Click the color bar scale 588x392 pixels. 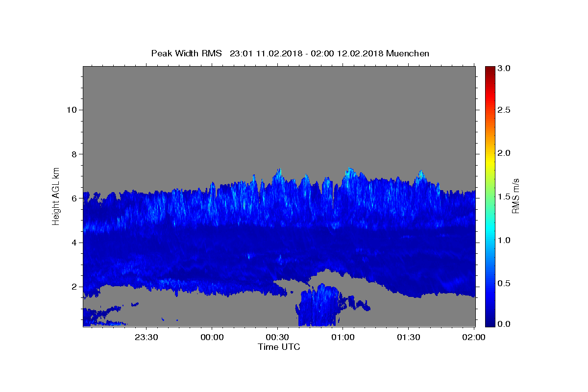point(490,196)
